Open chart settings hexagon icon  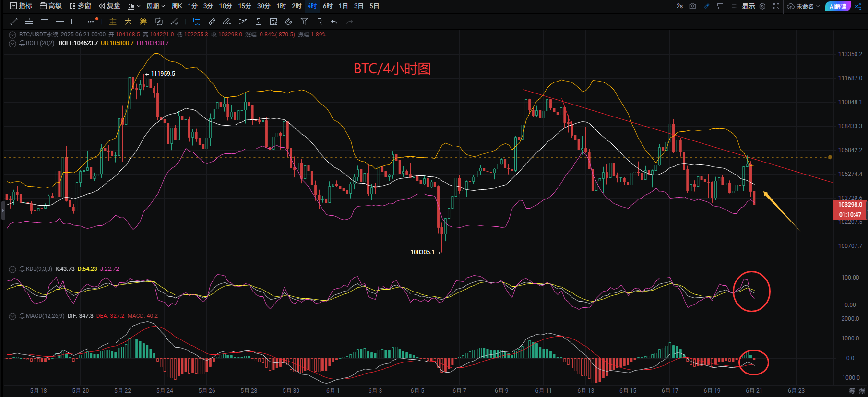(762, 6)
